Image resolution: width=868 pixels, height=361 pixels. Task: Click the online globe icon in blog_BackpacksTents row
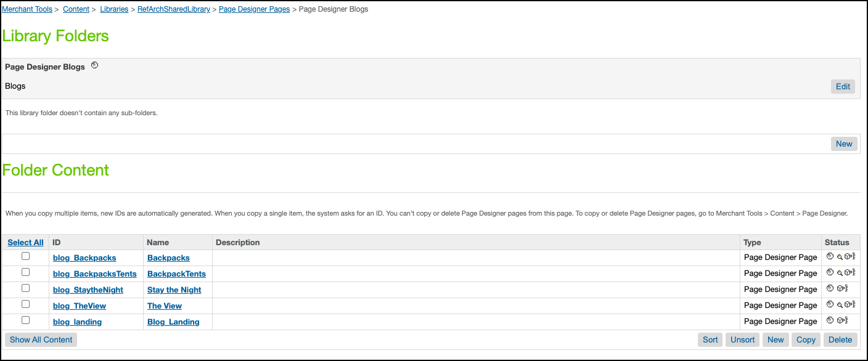tap(830, 272)
